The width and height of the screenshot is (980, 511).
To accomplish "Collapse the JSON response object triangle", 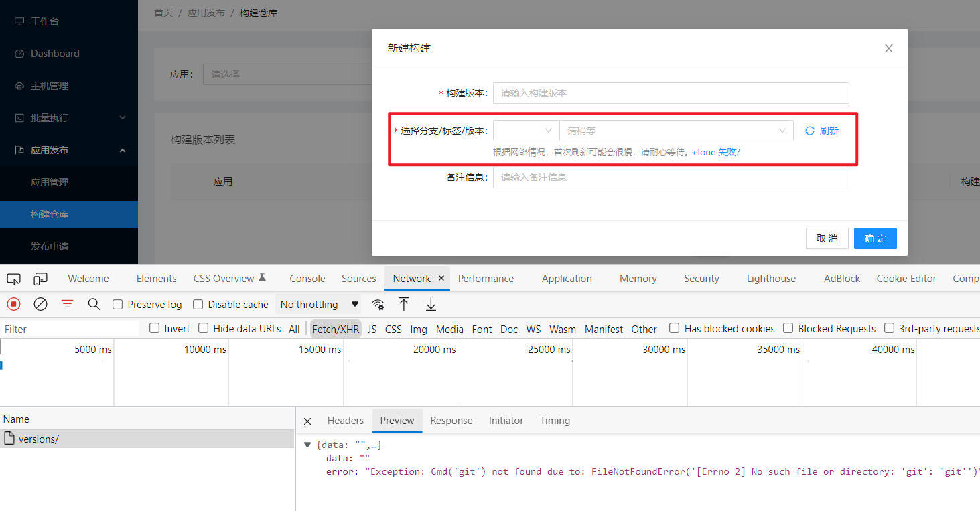I will (307, 445).
